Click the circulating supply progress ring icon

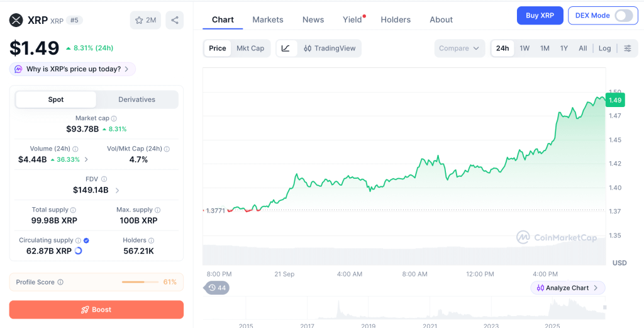pyautogui.click(x=78, y=251)
